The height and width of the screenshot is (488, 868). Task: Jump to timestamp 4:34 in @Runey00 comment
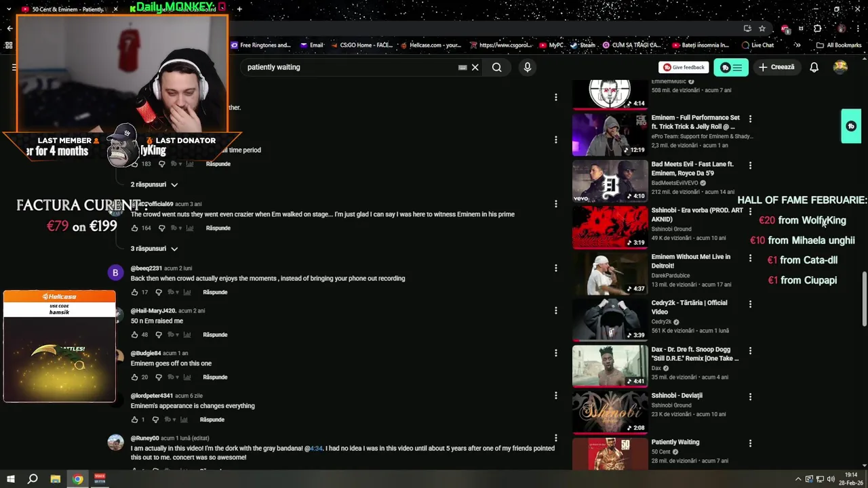(x=316, y=449)
